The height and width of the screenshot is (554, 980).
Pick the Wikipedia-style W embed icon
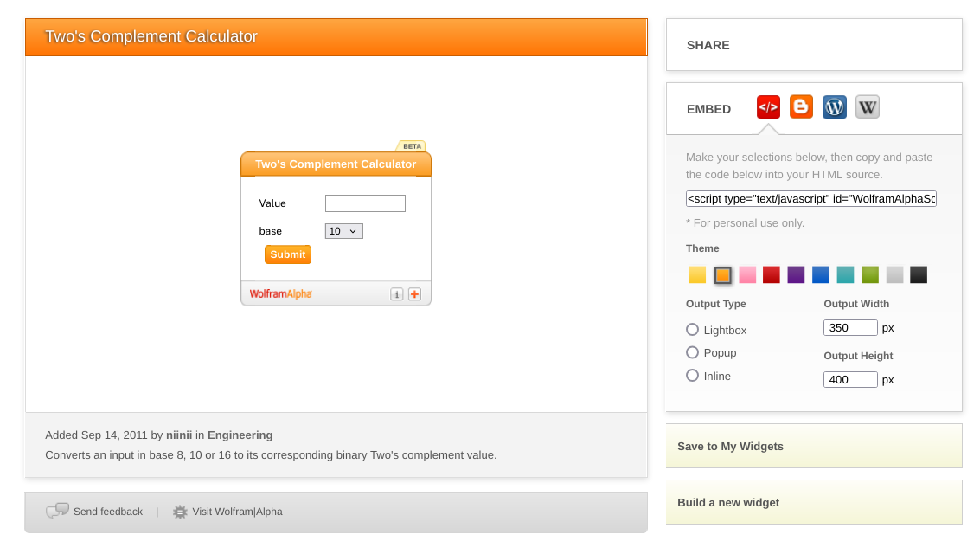[867, 107]
